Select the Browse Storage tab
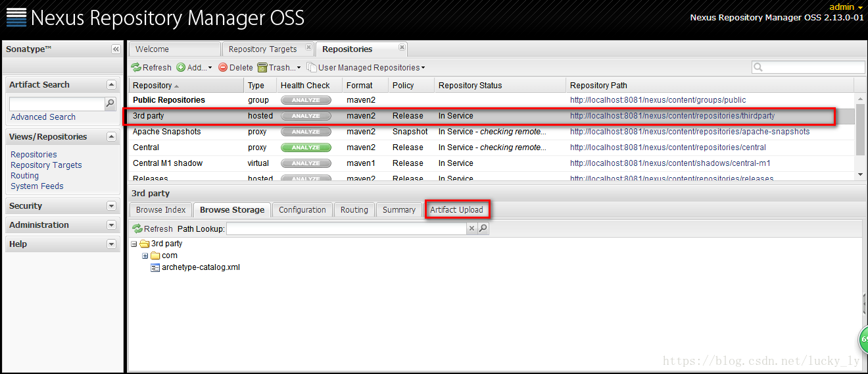The width and height of the screenshot is (868, 374). 232,210
